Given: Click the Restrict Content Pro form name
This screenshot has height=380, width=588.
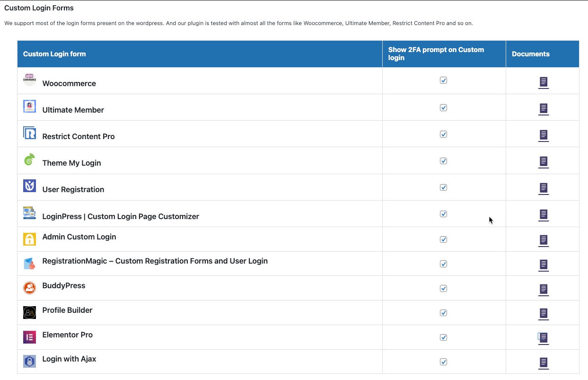Looking at the screenshot, I should (79, 136).
